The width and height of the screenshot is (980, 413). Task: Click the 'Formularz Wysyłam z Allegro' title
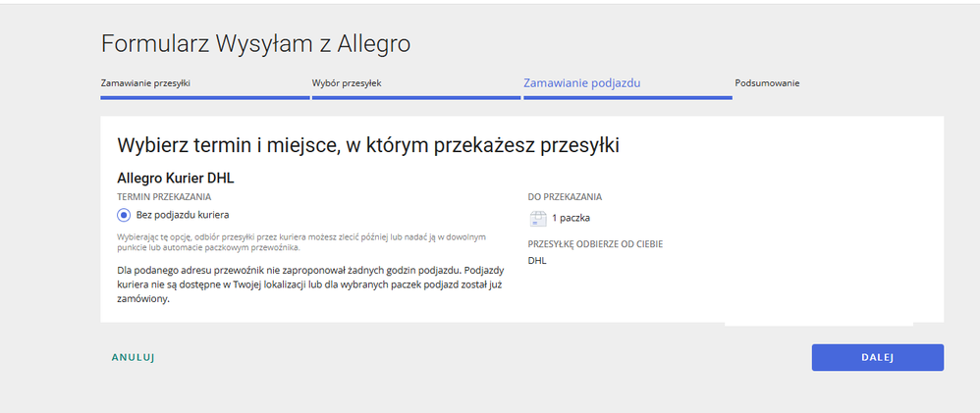point(255,44)
